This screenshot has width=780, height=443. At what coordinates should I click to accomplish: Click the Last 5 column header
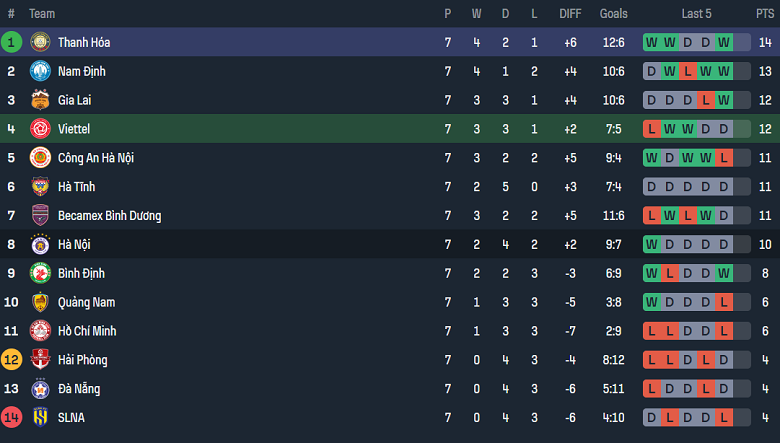pos(696,14)
